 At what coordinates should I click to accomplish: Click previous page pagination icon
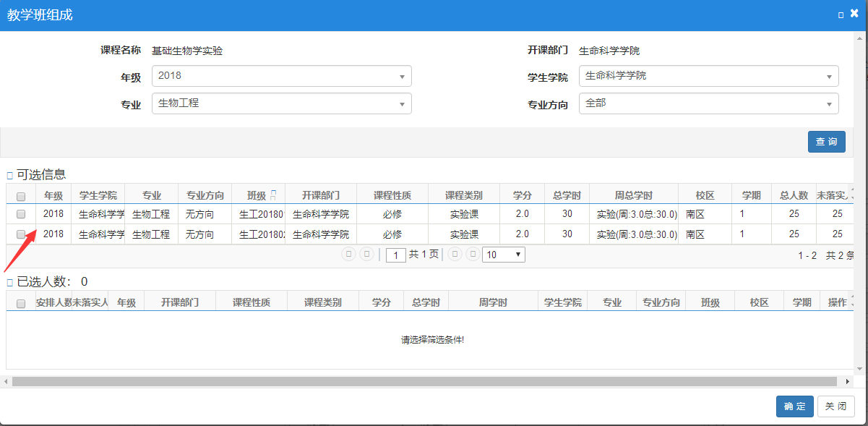[x=367, y=255]
